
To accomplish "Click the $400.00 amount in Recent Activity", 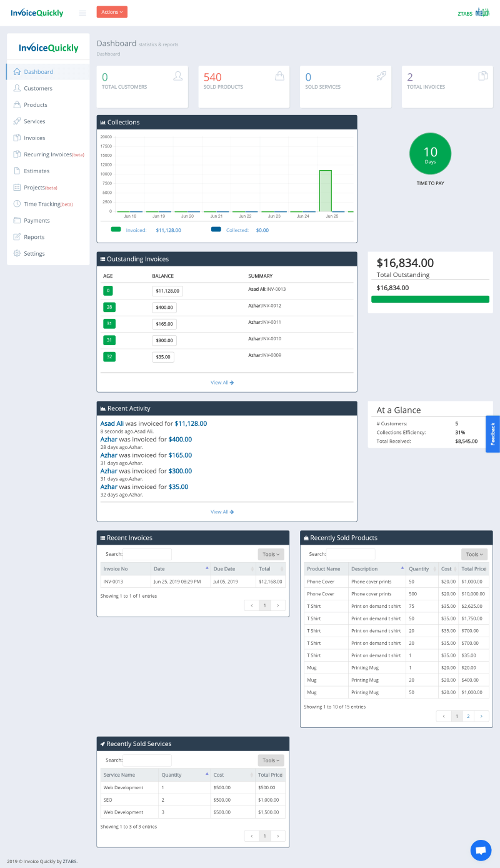I will tap(180, 440).
